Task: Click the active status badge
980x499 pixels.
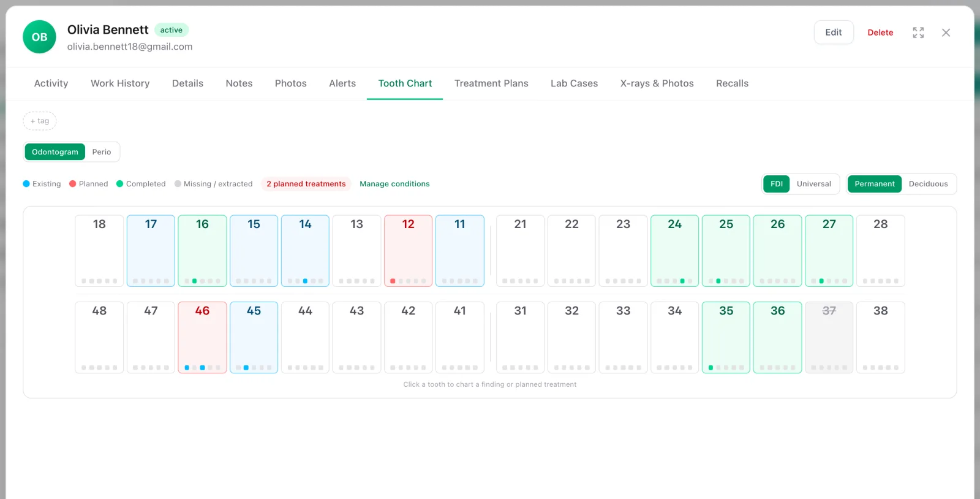Action: coord(171,30)
